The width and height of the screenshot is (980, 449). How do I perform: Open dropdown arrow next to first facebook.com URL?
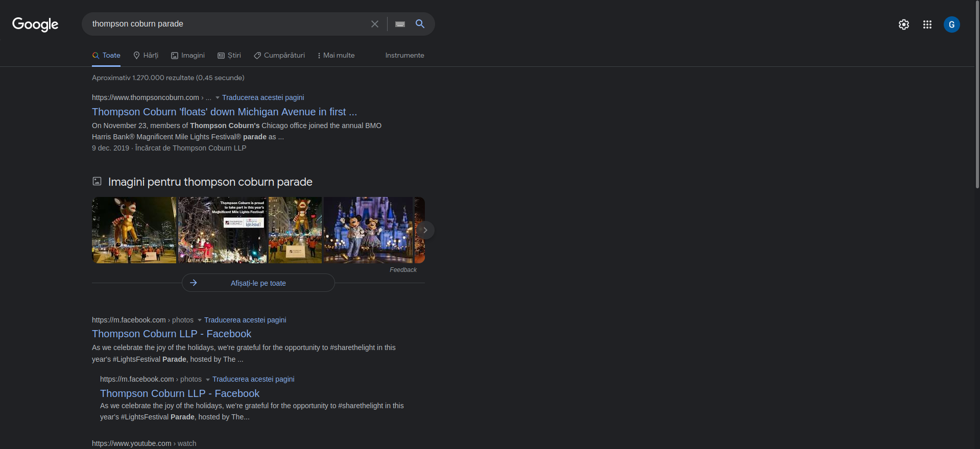[200, 320]
